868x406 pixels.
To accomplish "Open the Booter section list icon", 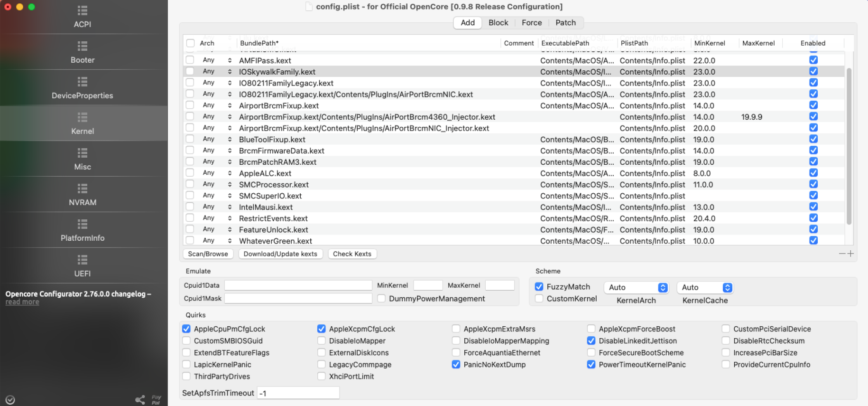I will click(x=83, y=46).
